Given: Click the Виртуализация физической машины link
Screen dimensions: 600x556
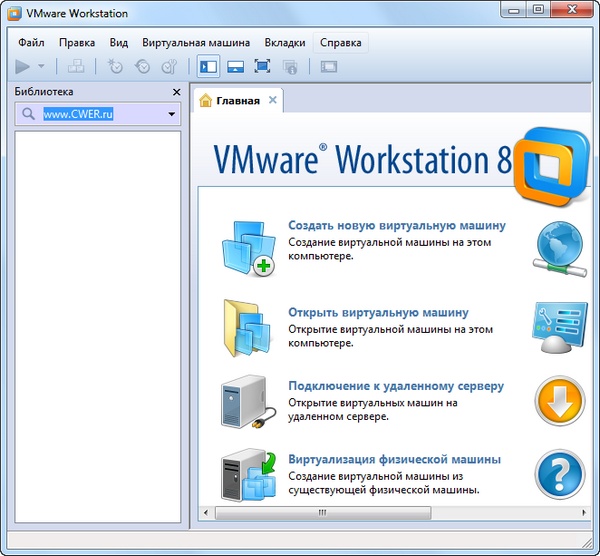Looking at the screenshot, I should tap(394, 460).
